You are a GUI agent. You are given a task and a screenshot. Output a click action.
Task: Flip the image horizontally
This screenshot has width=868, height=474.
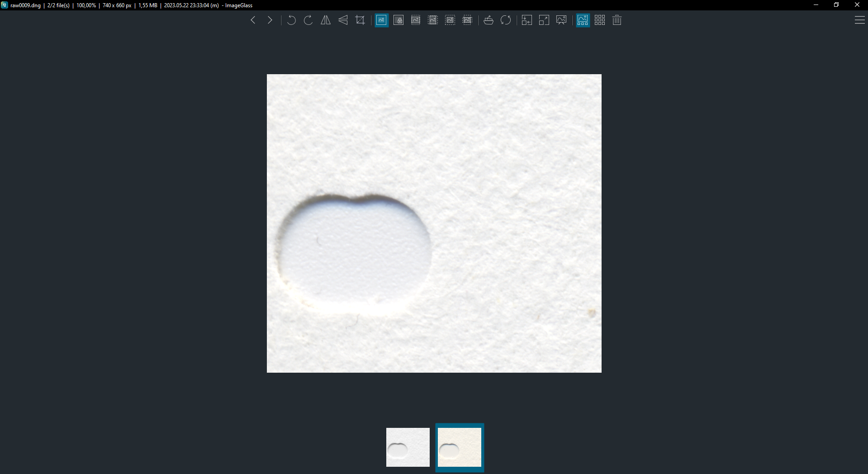click(325, 20)
